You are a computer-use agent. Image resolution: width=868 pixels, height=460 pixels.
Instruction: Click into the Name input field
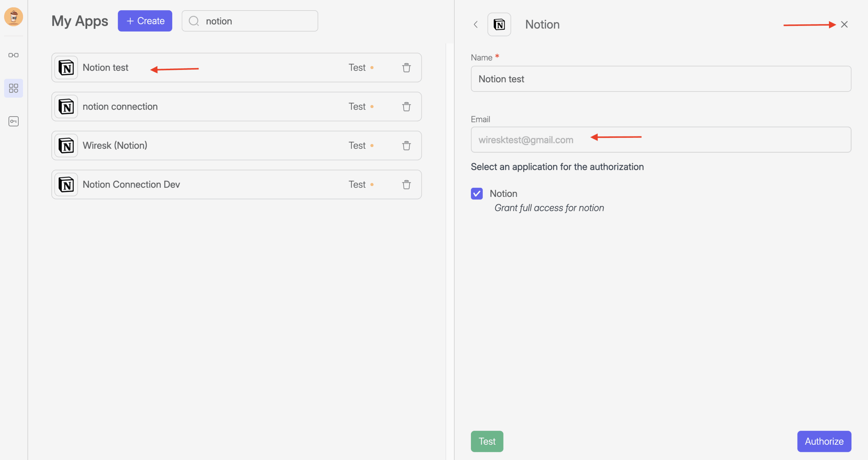tap(660, 79)
